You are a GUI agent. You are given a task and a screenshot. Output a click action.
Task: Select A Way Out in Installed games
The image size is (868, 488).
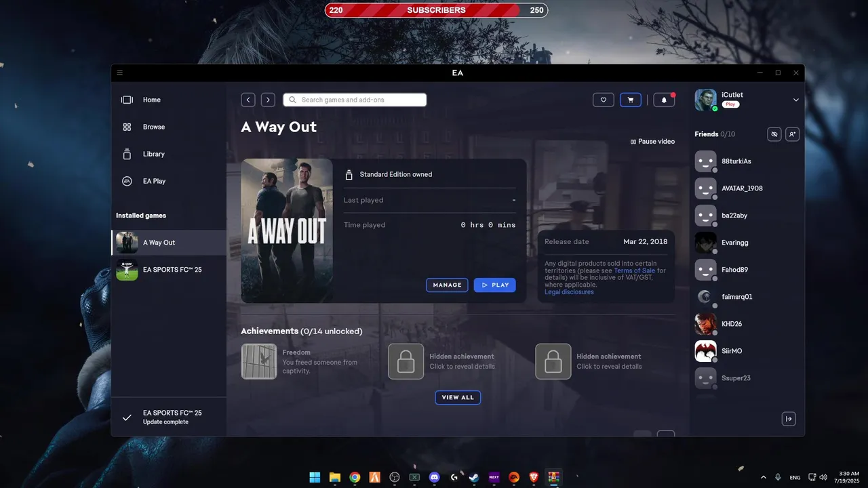point(169,243)
